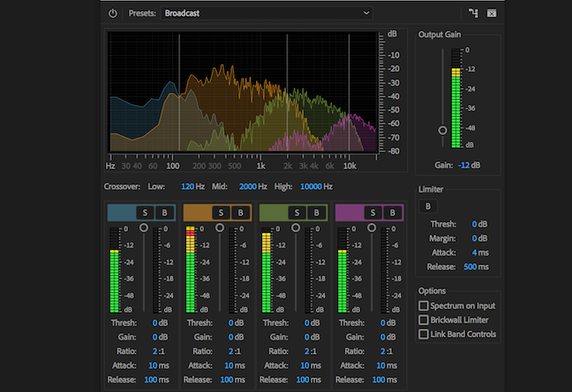Click the Output Gain -12 dB value

coord(464,164)
